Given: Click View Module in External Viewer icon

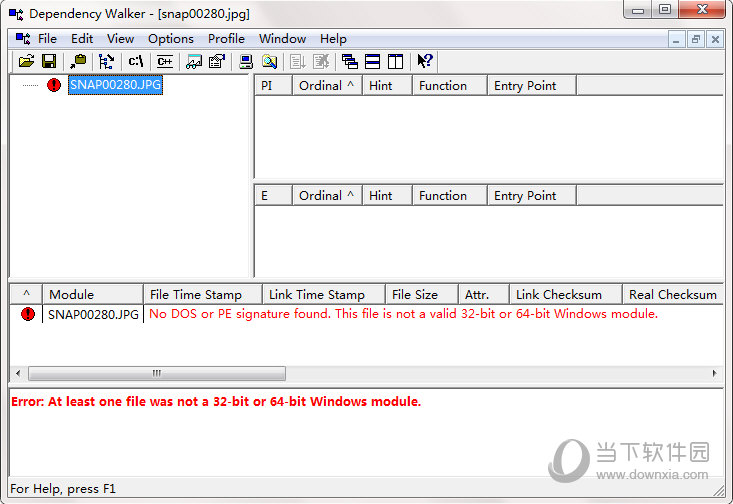Looking at the screenshot, I should pyautogui.click(x=194, y=61).
